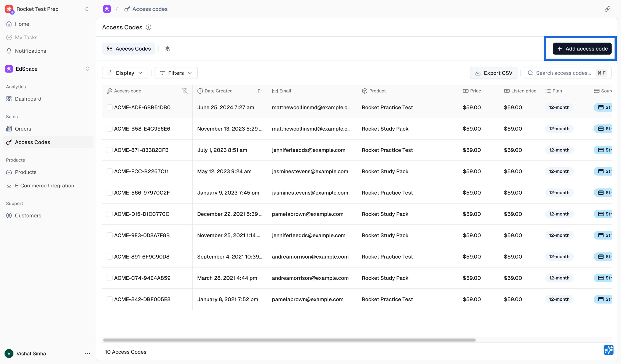Open the user options three-dot menu

point(87,354)
